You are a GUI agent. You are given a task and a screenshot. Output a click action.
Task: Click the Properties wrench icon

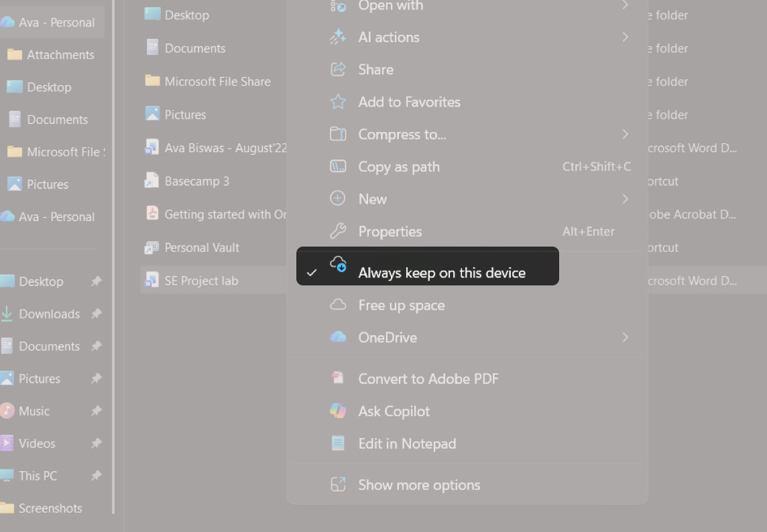pyautogui.click(x=338, y=232)
